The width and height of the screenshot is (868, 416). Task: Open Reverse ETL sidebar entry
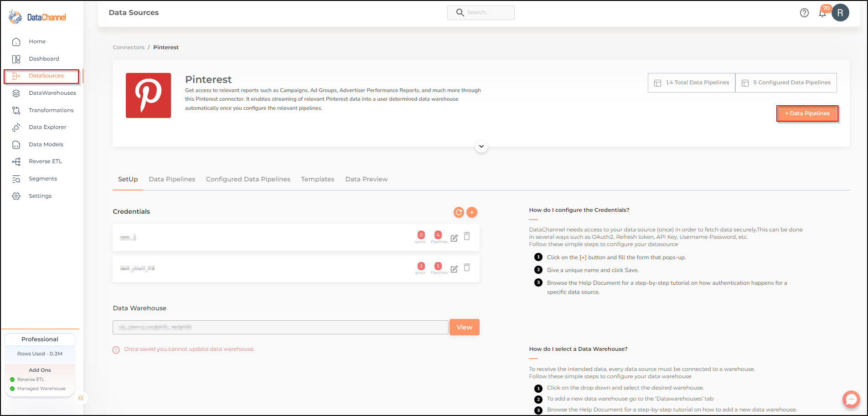click(45, 161)
